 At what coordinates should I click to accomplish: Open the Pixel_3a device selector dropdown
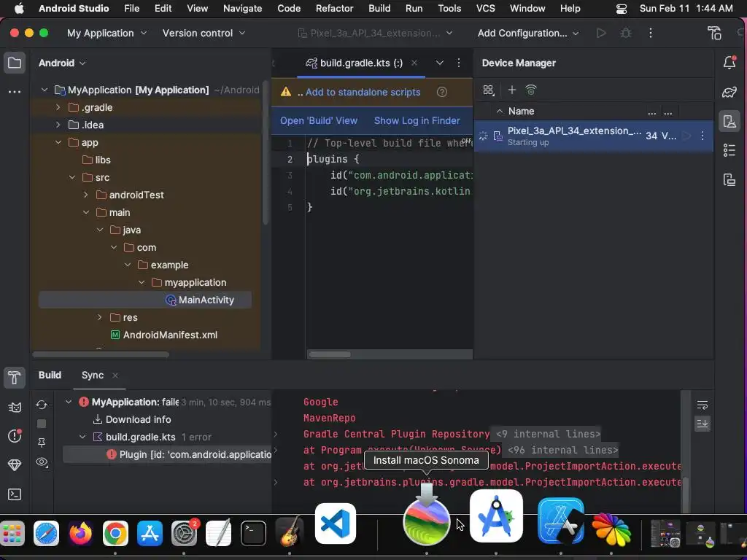tap(375, 33)
